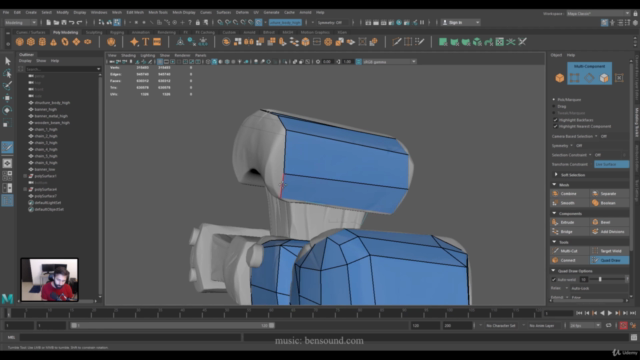The width and height of the screenshot is (640, 360).
Task: Click the star-shaped sweep mesh shelf icon
Action: point(134,42)
